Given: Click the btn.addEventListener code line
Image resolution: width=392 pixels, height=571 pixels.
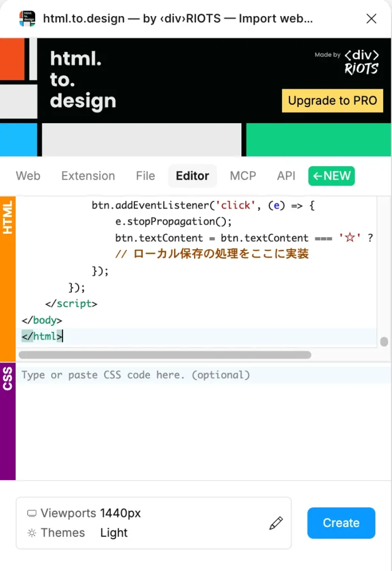Looking at the screenshot, I should (x=203, y=205).
